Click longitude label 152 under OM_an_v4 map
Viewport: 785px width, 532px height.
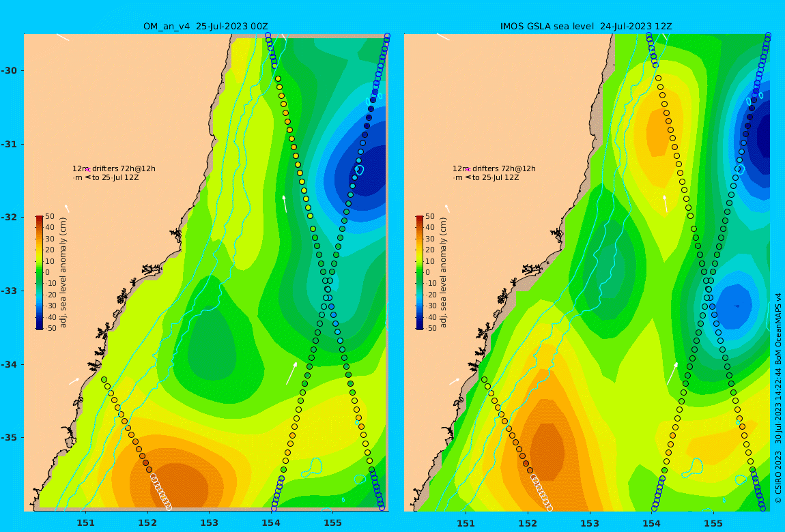point(147,523)
